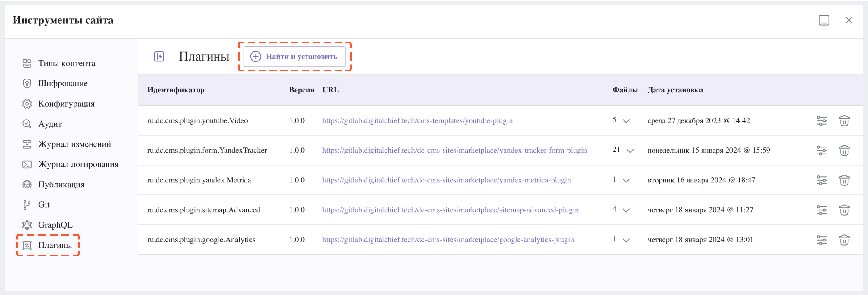Click the Публикация globe icon
Image resolution: width=868 pixels, height=295 pixels.
27,184
